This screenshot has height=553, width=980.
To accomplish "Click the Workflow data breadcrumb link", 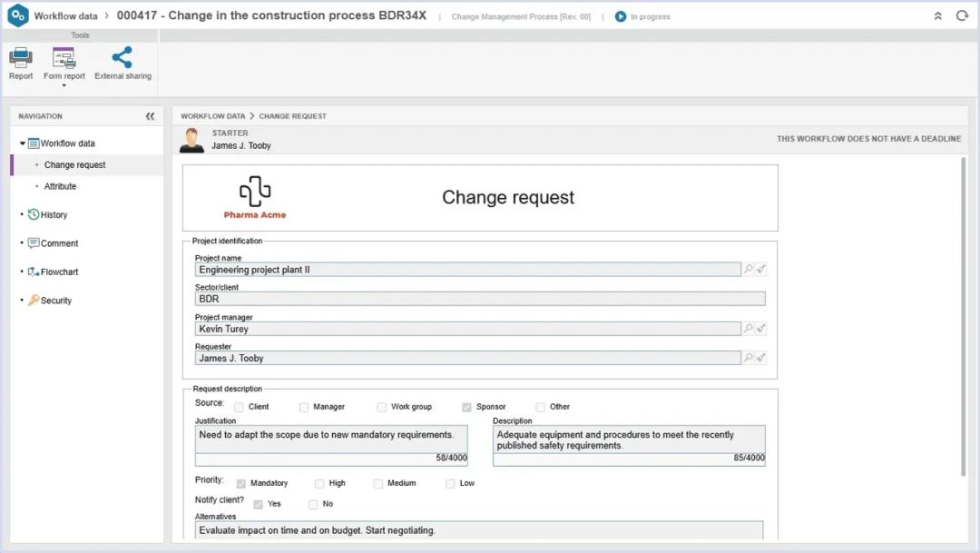I will (x=212, y=116).
